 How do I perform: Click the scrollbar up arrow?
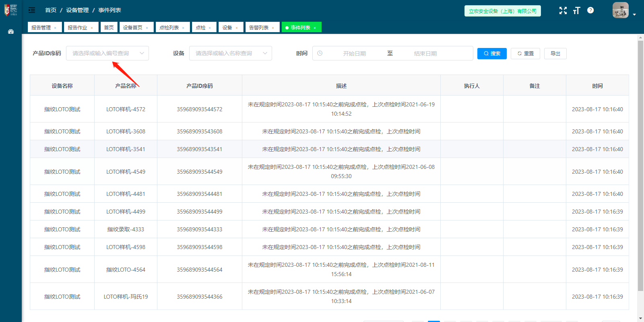pyautogui.click(x=640, y=37)
